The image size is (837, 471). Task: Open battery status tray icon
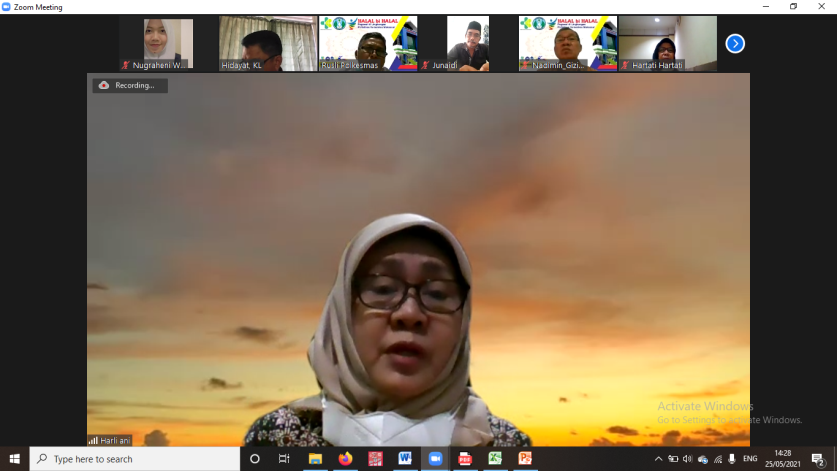(x=673, y=459)
